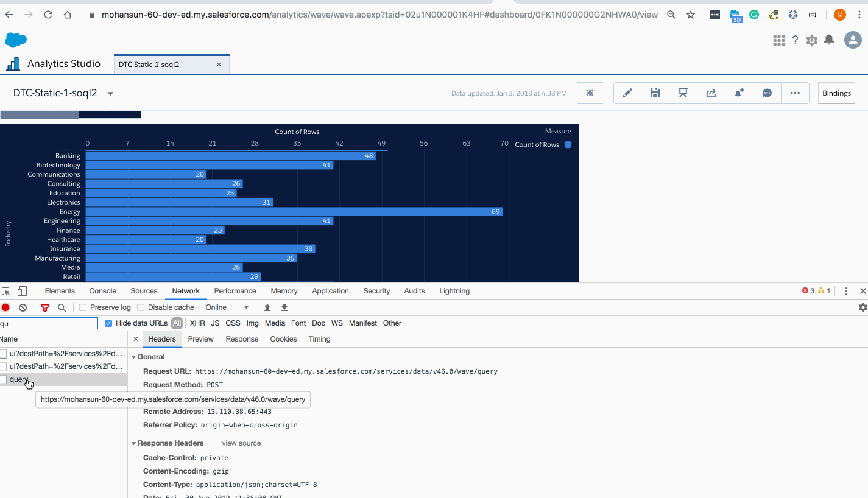Open the Preview tab of request
The width and height of the screenshot is (868, 498).
click(x=200, y=339)
